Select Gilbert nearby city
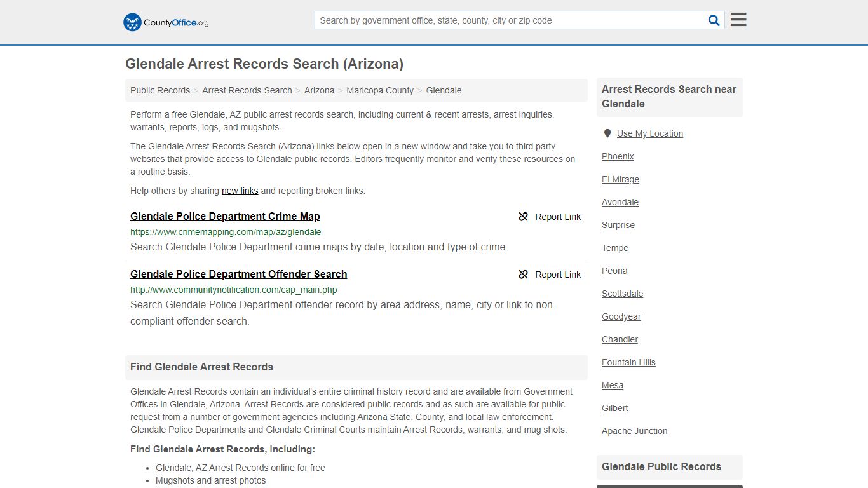Image resolution: width=868 pixels, height=488 pixels. click(614, 408)
